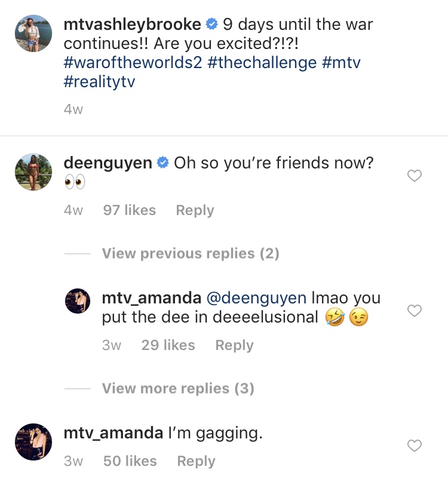Open the mtvashleybrooke username in the caption
The width and height of the screenshot is (448, 482).
132,24
